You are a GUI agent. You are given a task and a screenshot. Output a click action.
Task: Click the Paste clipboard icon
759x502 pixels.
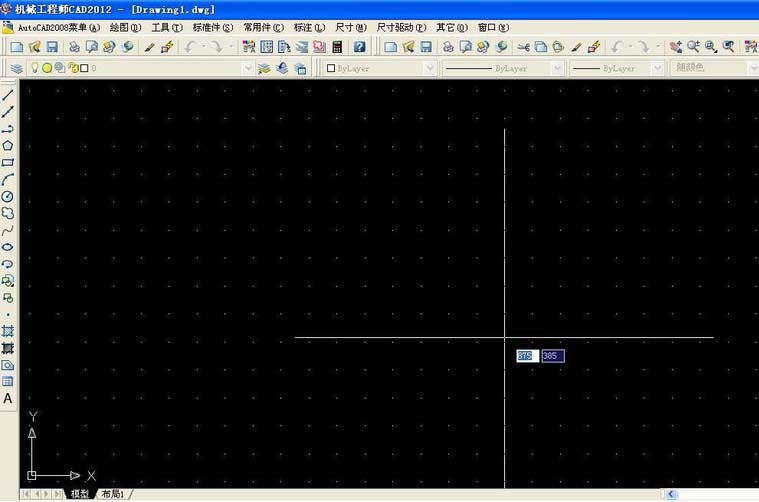(x=558, y=47)
